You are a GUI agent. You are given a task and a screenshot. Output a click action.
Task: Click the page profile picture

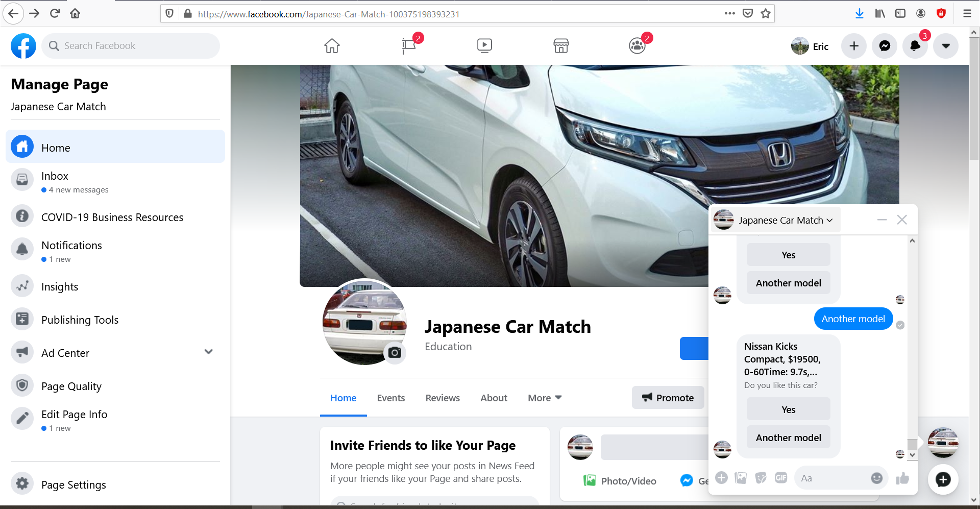pyautogui.click(x=364, y=322)
